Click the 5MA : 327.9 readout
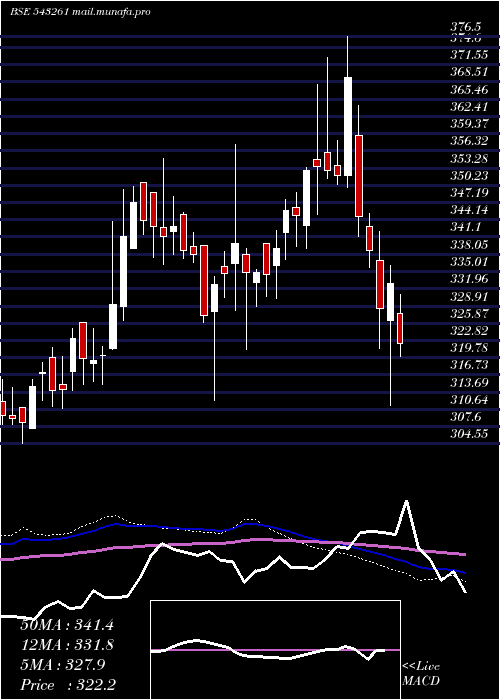The image size is (500, 700). pyautogui.click(x=63, y=665)
